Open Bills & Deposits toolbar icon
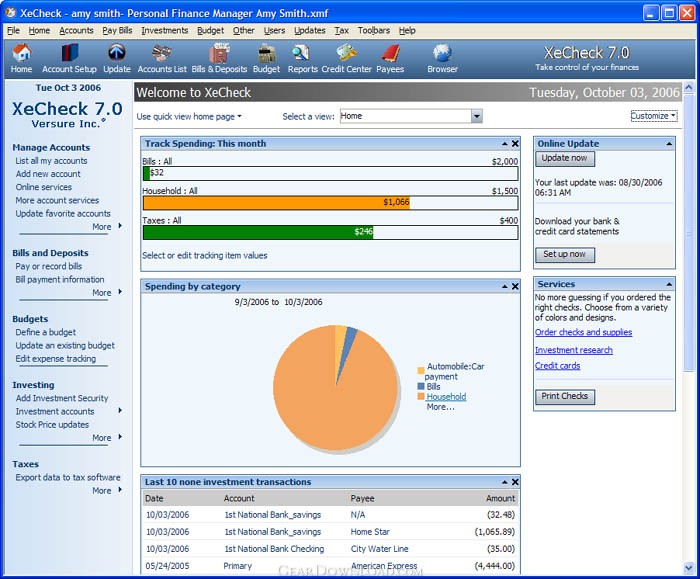 coord(219,58)
